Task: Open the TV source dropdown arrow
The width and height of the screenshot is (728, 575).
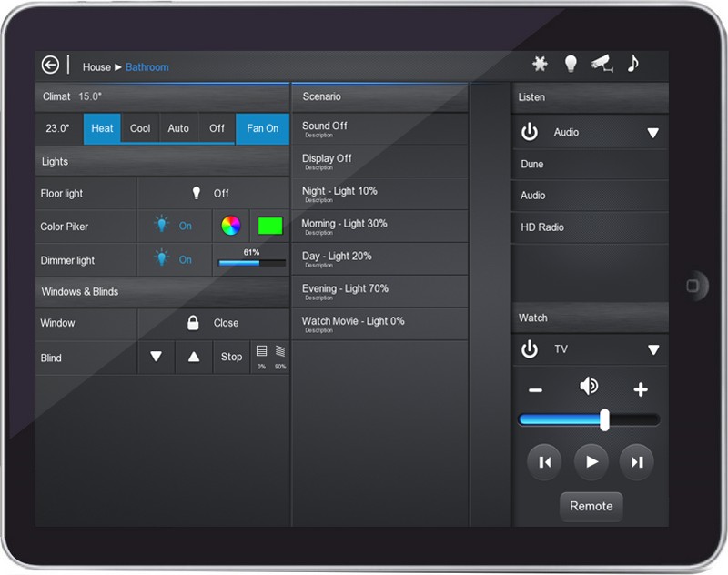Action: pos(653,349)
